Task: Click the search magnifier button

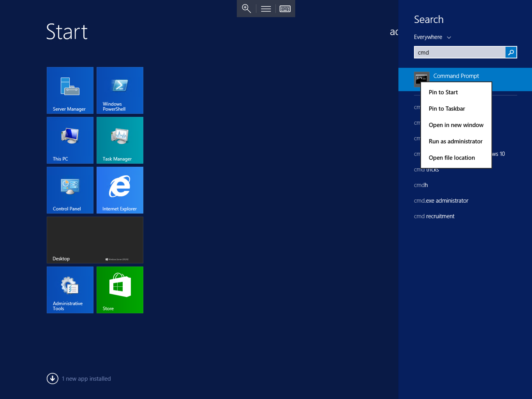Action: coord(511,52)
